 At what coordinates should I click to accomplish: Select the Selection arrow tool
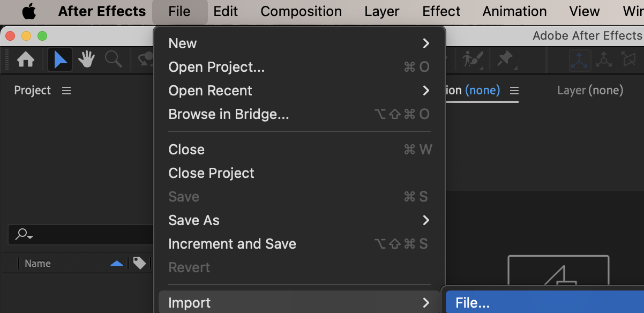(61, 59)
